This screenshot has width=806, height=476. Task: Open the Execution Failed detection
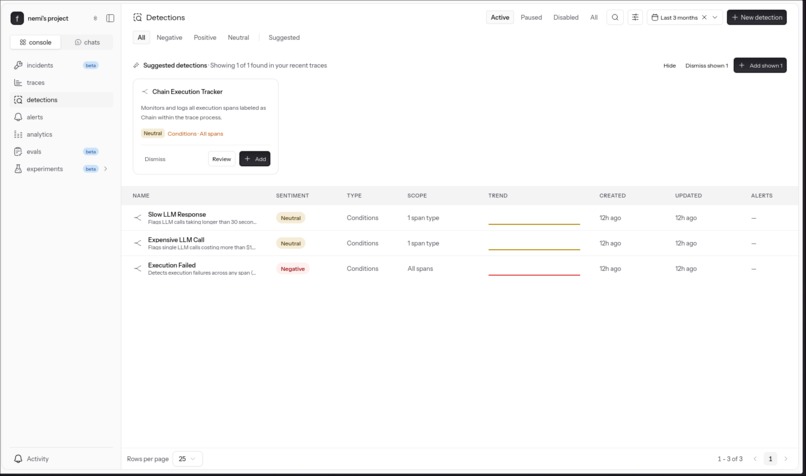[172, 265]
